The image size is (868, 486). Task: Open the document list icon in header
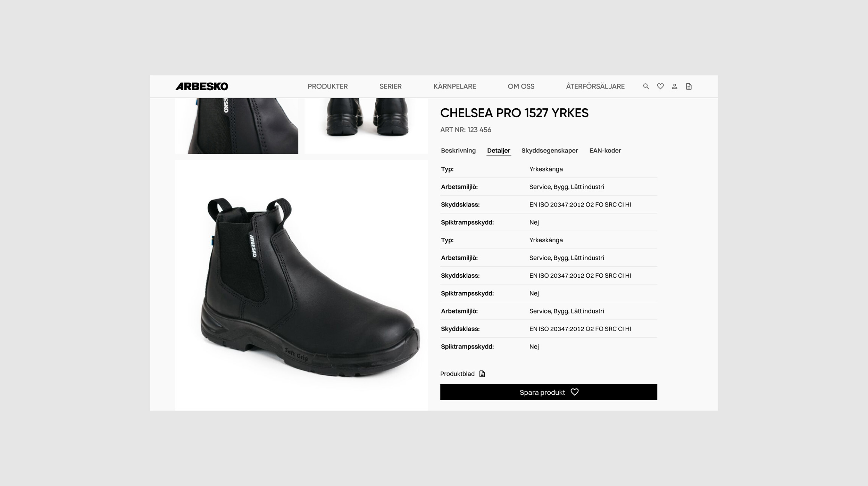tap(689, 86)
